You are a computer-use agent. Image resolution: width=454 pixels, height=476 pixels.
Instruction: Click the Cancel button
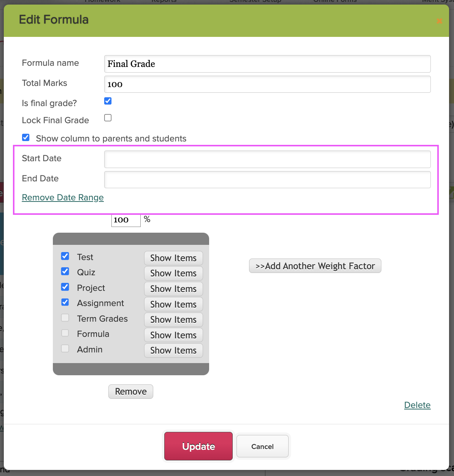[262, 446]
